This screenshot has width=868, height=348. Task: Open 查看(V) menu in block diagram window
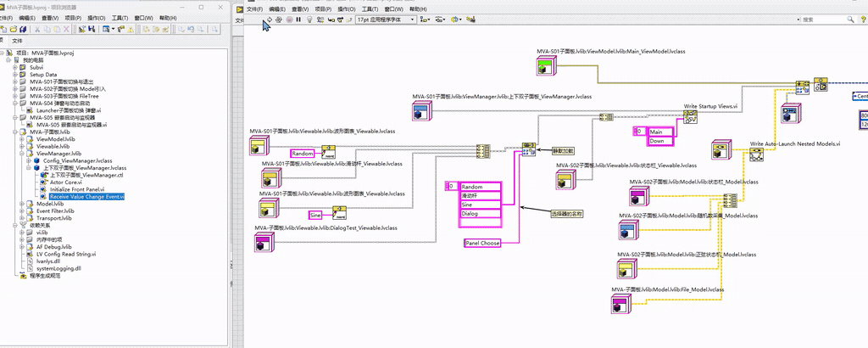click(301, 9)
